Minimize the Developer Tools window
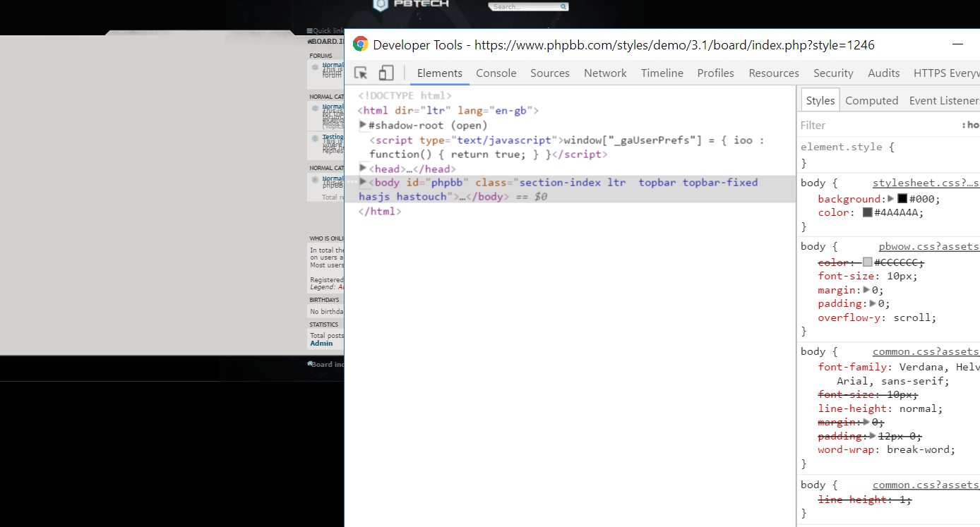 (957, 44)
